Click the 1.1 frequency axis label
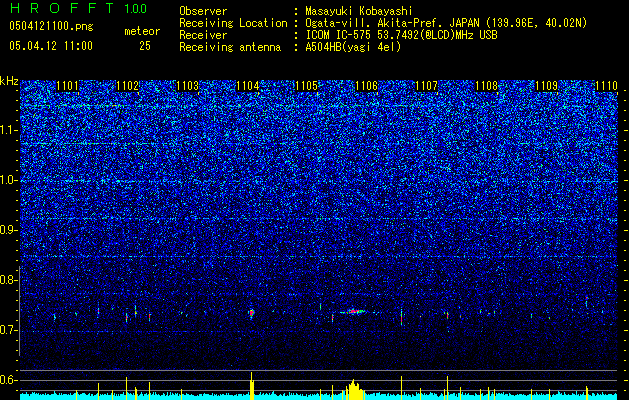This screenshot has height=400, width=629. coord(9,130)
